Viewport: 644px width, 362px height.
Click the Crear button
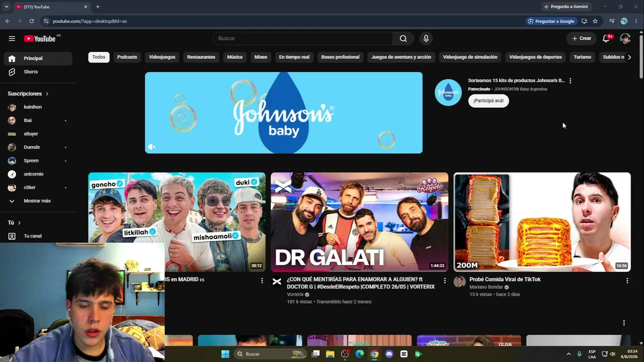582,38
